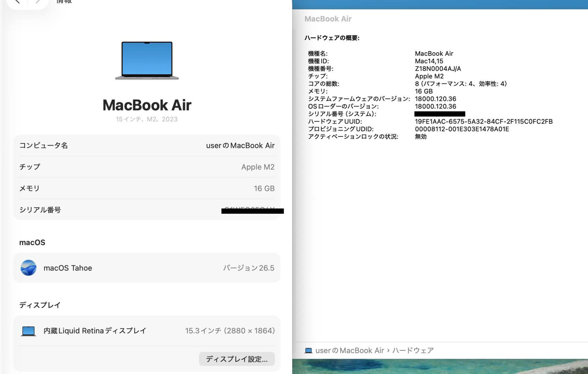
Task: Click the 15インチ、M2、2023 subtitle
Action: (147, 119)
